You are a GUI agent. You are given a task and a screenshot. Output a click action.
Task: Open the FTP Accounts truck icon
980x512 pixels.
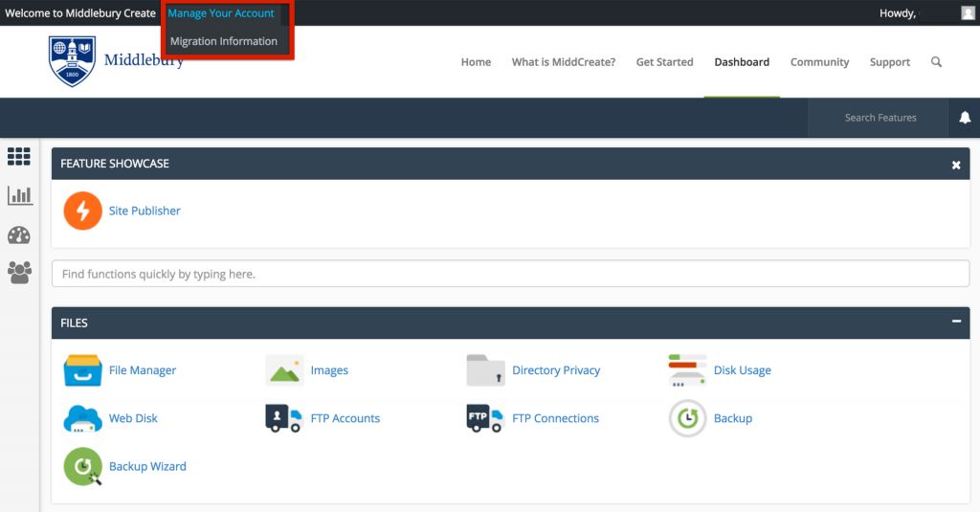click(x=284, y=418)
